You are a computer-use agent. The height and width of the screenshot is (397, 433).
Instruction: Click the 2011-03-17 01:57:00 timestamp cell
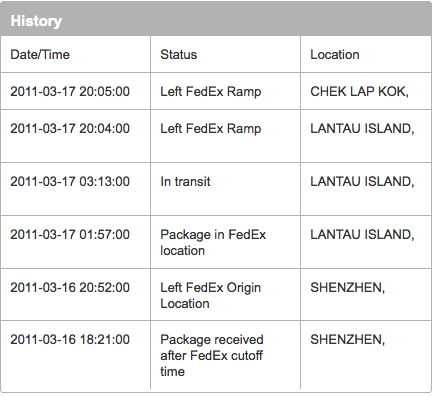(x=75, y=242)
